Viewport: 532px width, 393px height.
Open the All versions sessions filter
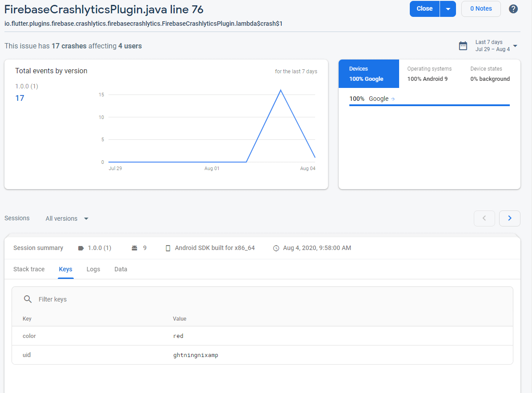click(67, 219)
